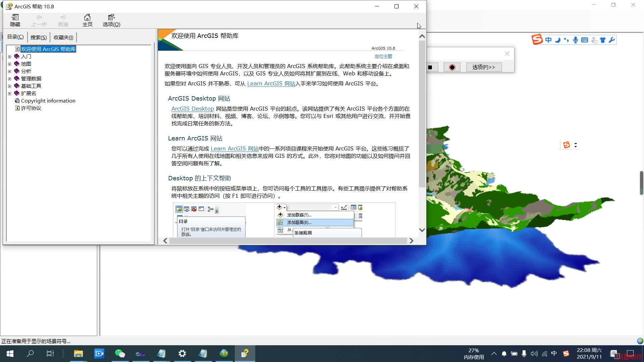Click the microphone icon on Sogou toolbar

click(576, 40)
